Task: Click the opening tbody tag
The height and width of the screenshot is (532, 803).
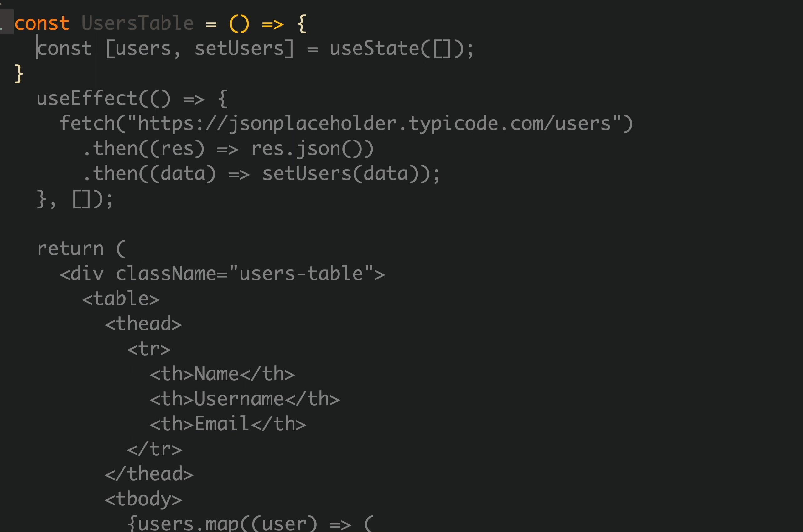Action: click(x=143, y=499)
